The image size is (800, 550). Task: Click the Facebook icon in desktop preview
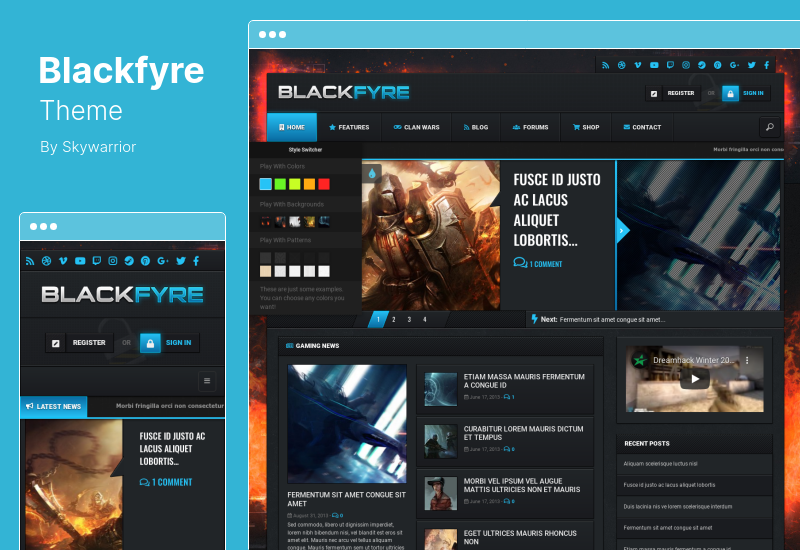click(766, 65)
